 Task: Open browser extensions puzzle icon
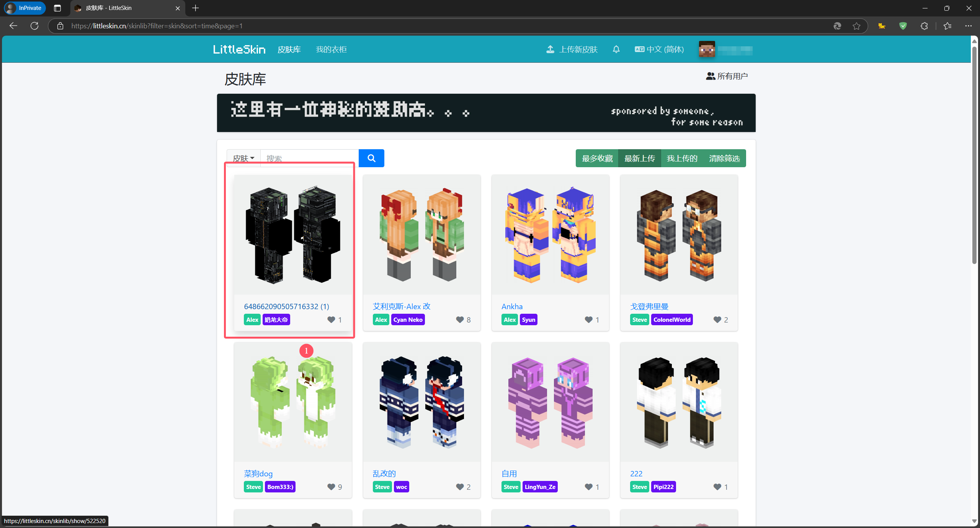pyautogui.click(x=924, y=26)
